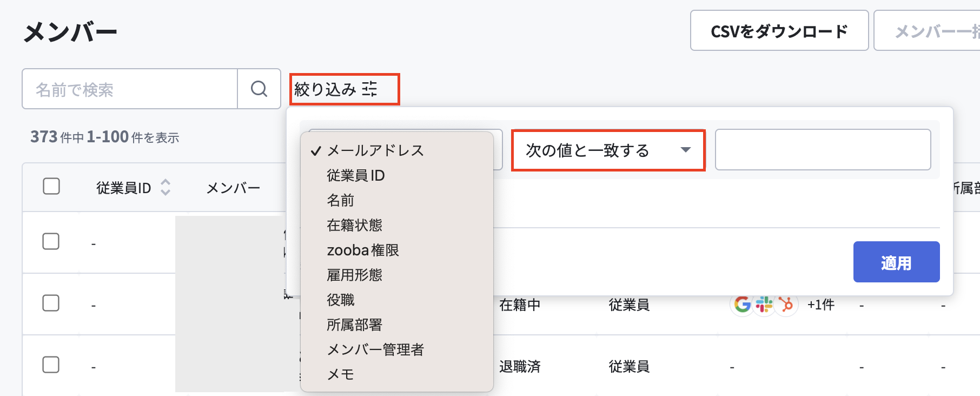The width and height of the screenshot is (980, 396).
Task: Choose 在籍状態 from the filter list
Action: [x=355, y=225]
